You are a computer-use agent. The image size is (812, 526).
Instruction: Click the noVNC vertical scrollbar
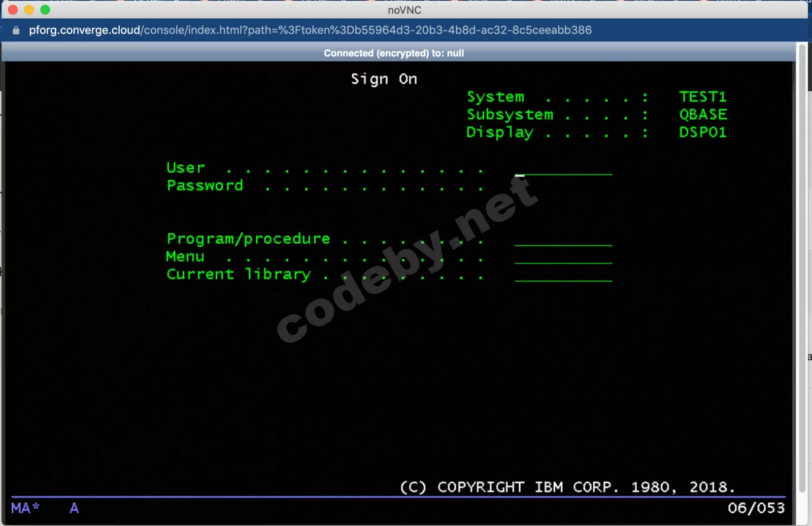tap(802, 268)
